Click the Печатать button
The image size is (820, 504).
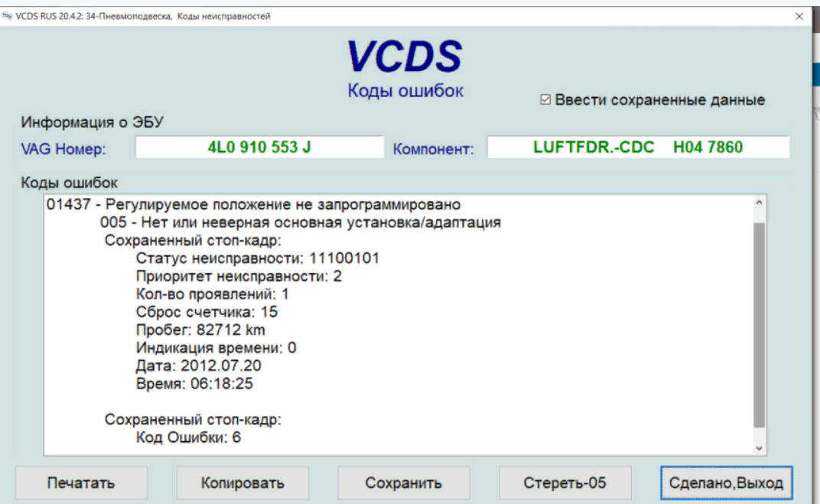coord(81,483)
